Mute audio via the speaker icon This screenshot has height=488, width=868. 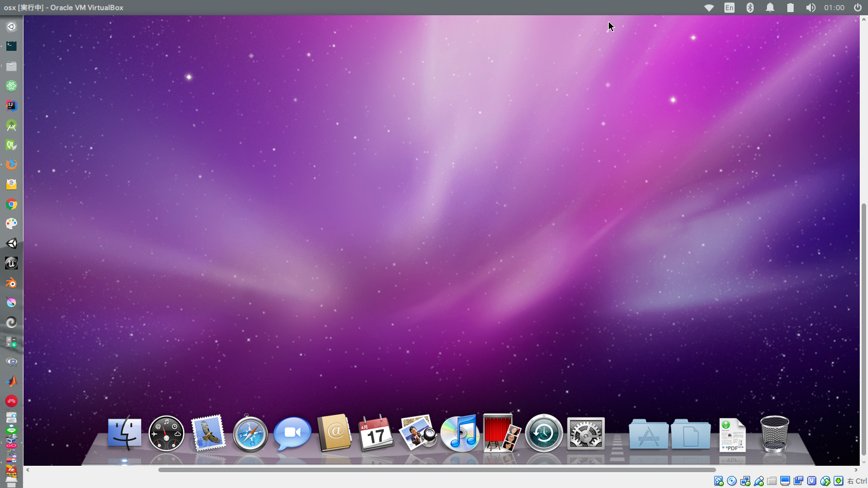(x=810, y=8)
